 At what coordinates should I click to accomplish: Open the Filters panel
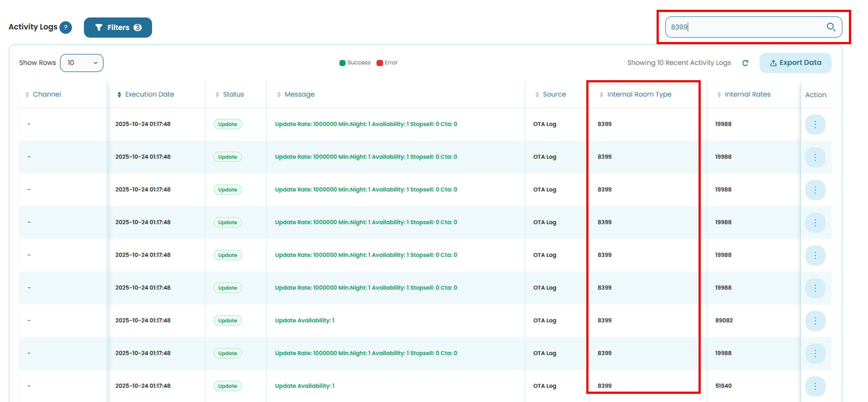pos(118,28)
